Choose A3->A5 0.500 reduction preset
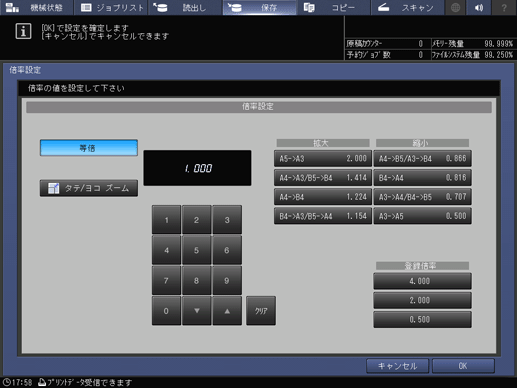517x388 pixels. coord(422,216)
